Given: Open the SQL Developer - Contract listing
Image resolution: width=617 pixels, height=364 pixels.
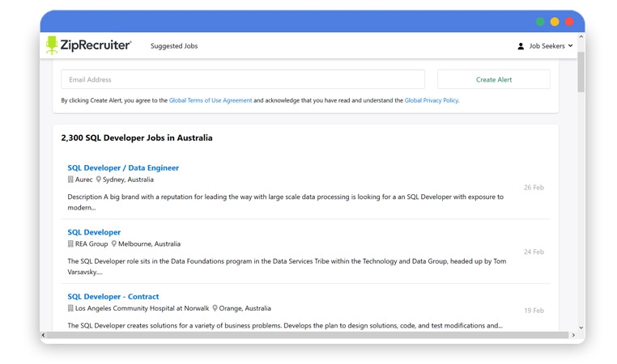Looking at the screenshot, I should point(113,296).
